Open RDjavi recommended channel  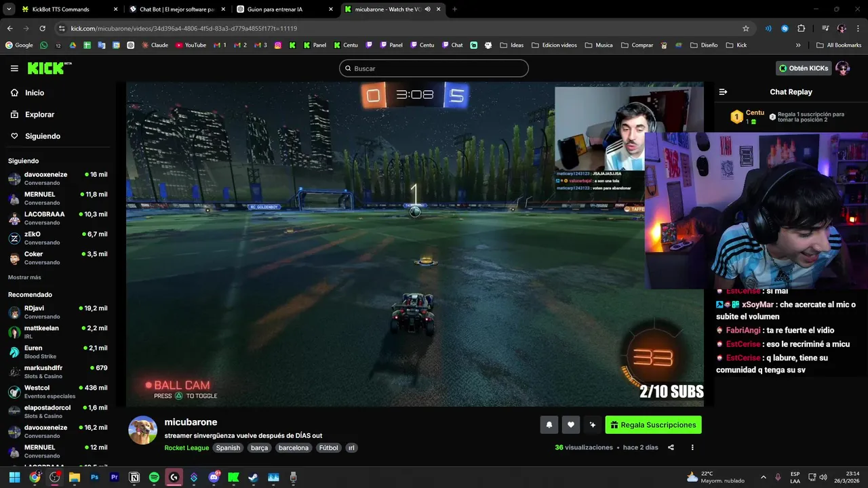pos(58,312)
